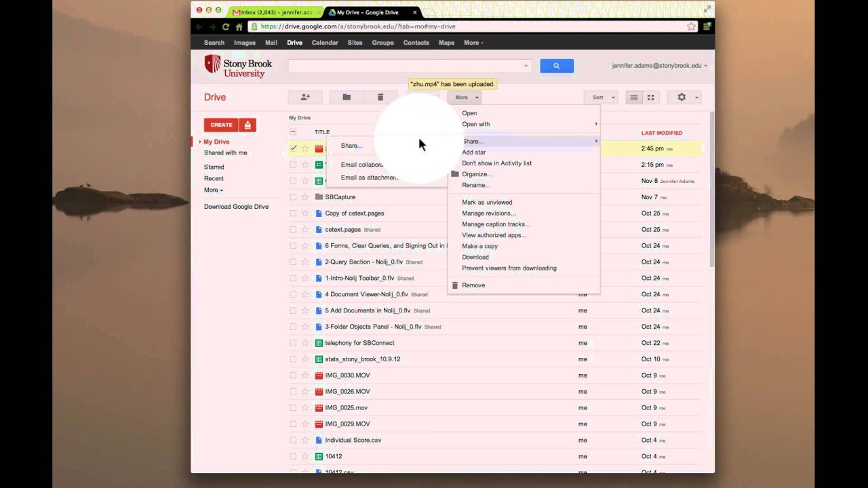Screen dimensions: 868x488
Task: Expand the More dropdown in black navigation bar
Action: pyautogui.click(x=473, y=43)
